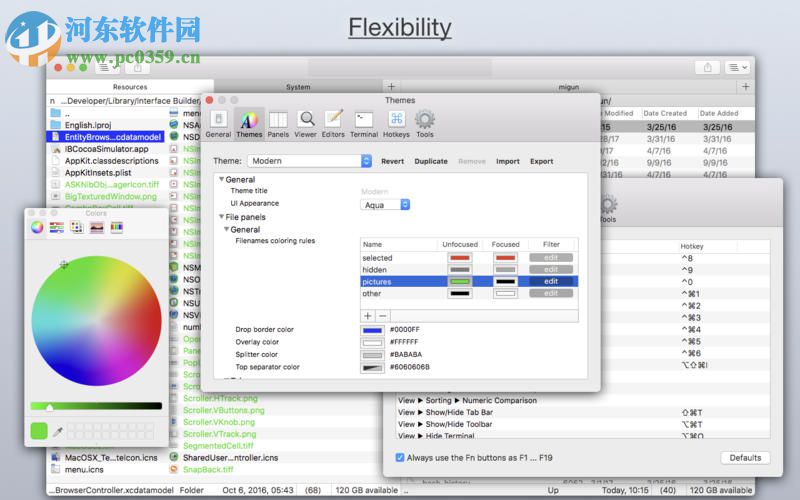Select the hidden coloring rule row
Screen dimensions: 800x500
469,269
